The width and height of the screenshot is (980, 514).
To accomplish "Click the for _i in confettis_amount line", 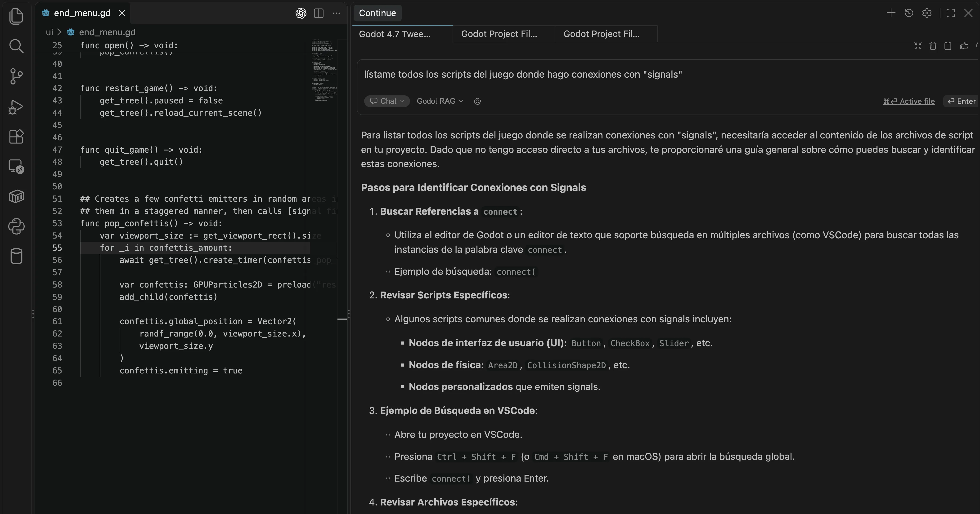I will 166,248.
